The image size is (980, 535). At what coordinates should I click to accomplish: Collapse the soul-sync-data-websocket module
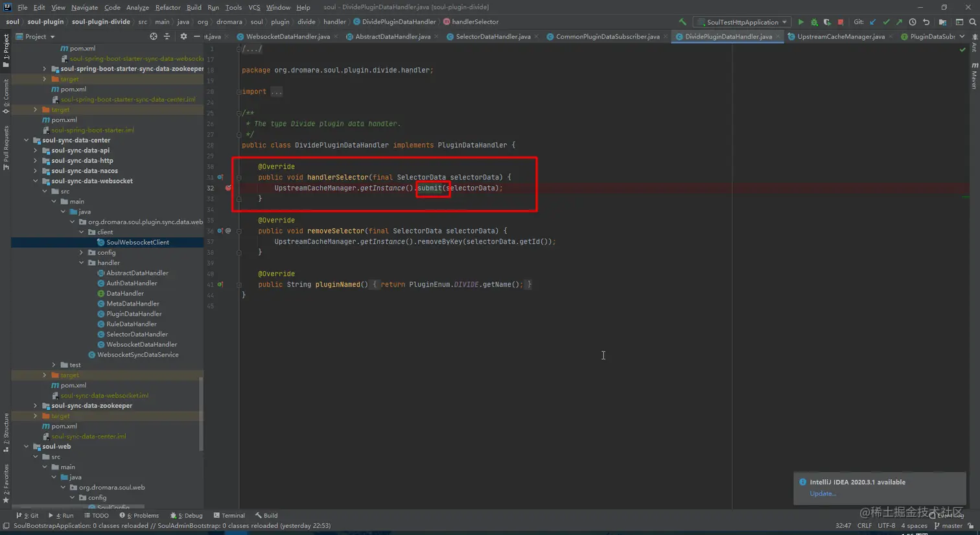pyautogui.click(x=36, y=181)
